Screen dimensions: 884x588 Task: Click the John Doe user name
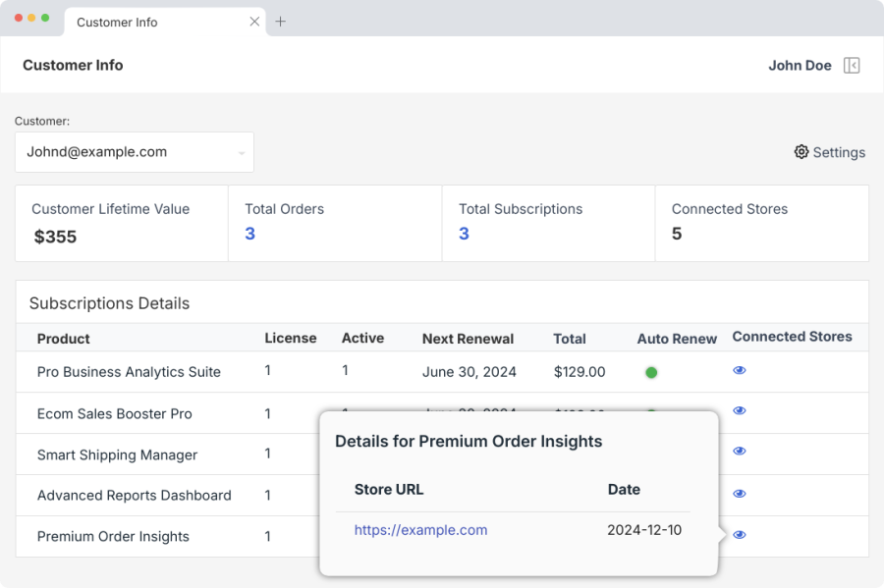(x=800, y=66)
